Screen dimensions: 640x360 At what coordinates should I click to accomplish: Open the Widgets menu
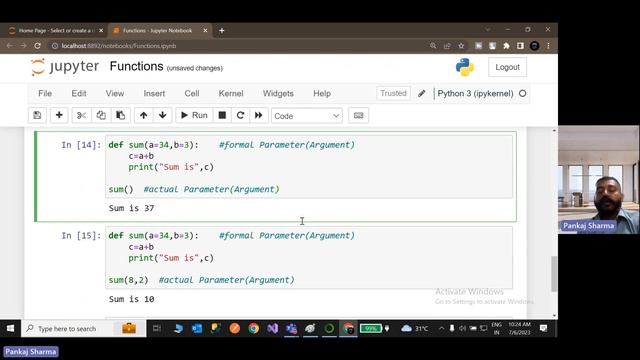[x=278, y=93]
